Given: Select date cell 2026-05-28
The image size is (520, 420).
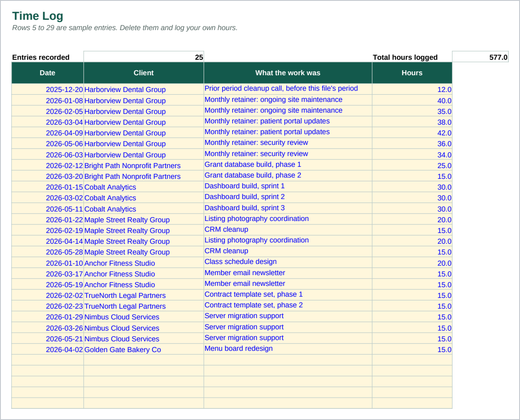Looking at the screenshot, I should click(48, 252).
